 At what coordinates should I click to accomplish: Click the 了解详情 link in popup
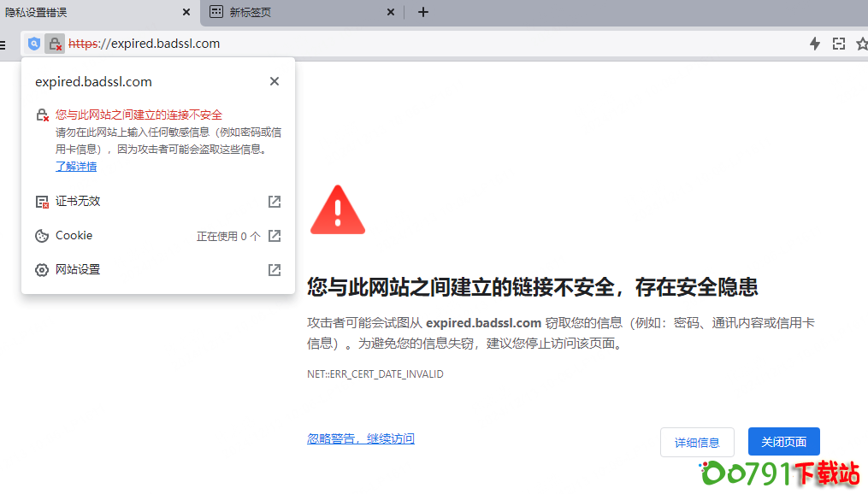[76, 167]
